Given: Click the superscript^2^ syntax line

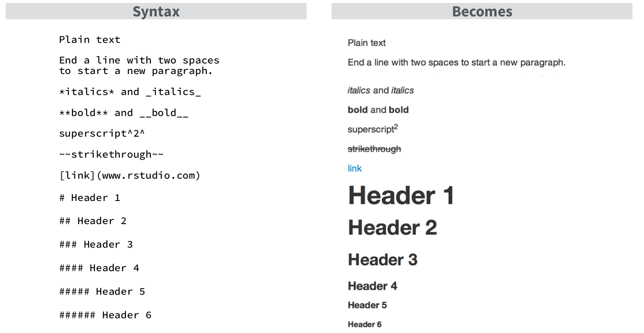Looking at the screenshot, I should [x=102, y=133].
